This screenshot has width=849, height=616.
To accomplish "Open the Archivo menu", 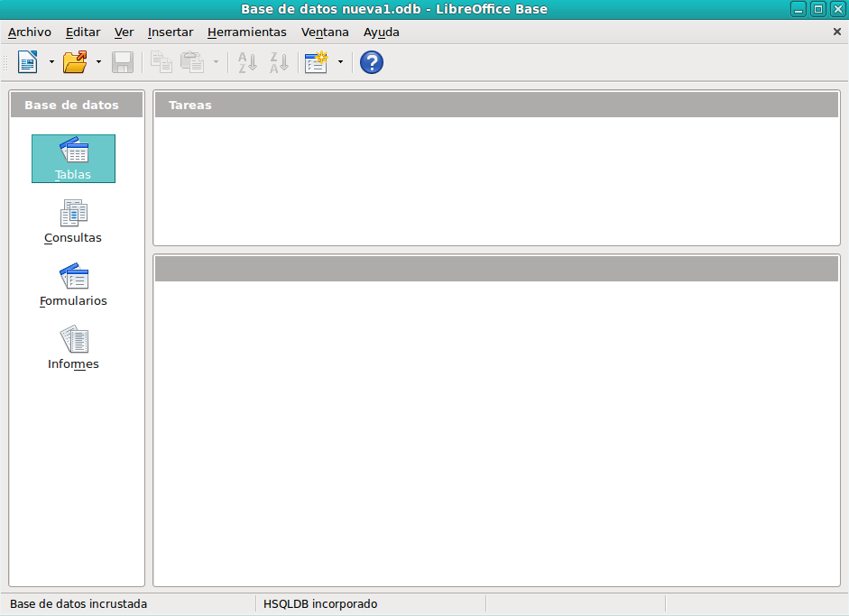I will pyautogui.click(x=29, y=32).
